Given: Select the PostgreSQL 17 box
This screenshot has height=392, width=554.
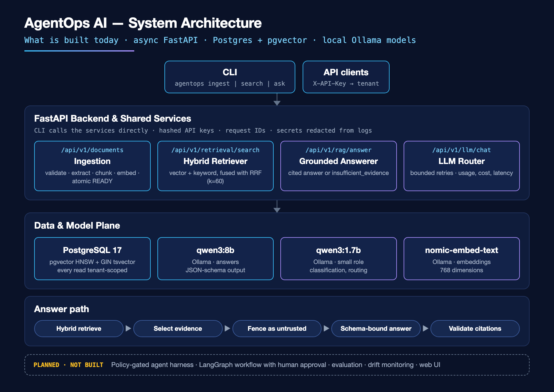Looking at the screenshot, I should (x=92, y=258).
